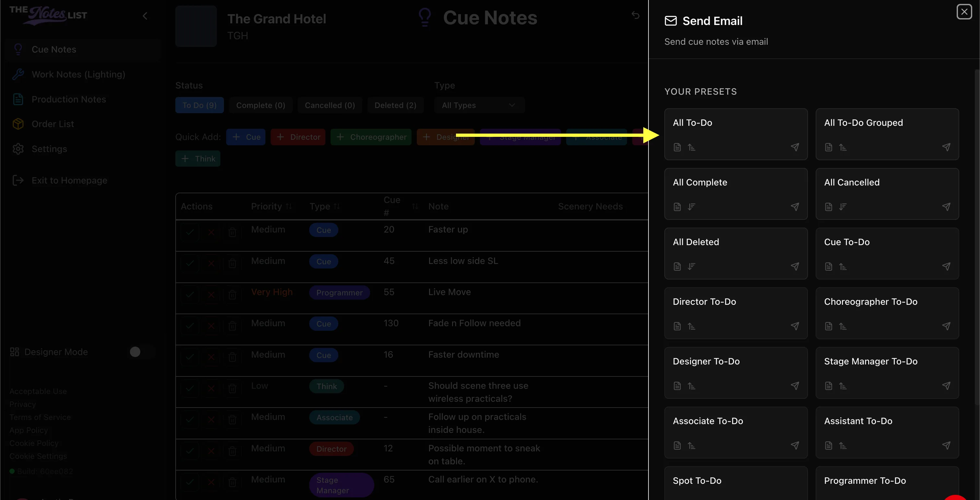Open the All Deleted preset card
The height and width of the screenshot is (500, 980).
point(736,254)
